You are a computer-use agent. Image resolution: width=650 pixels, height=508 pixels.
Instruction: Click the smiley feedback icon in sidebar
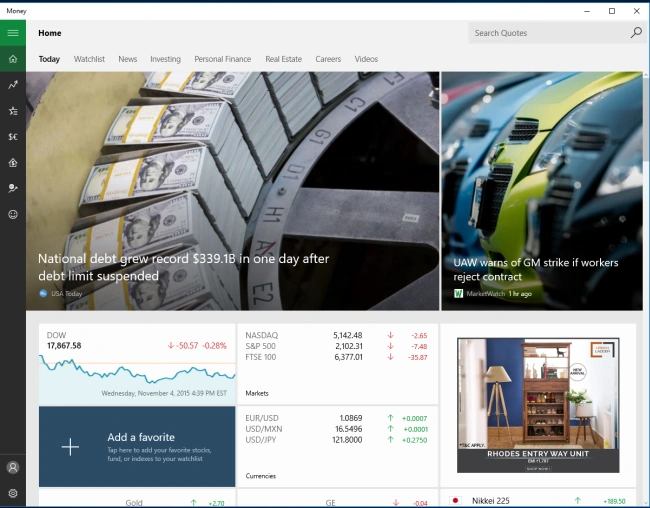pyautogui.click(x=13, y=214)
